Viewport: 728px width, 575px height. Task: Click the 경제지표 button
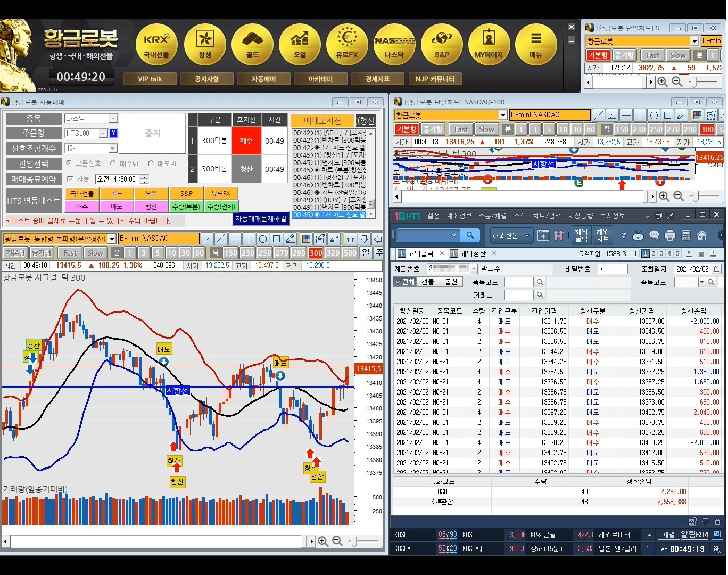coord(377,79)
